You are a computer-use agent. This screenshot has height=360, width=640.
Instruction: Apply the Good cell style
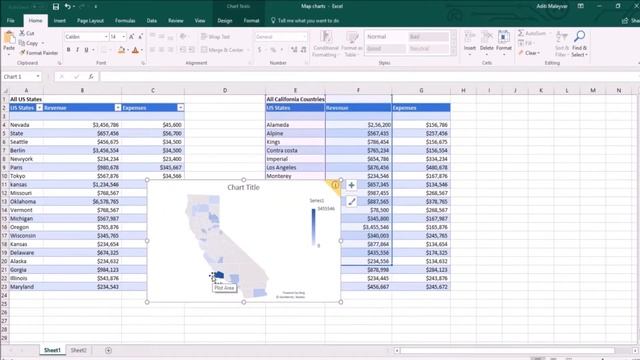pyautogui.click(x=385, y=49)
